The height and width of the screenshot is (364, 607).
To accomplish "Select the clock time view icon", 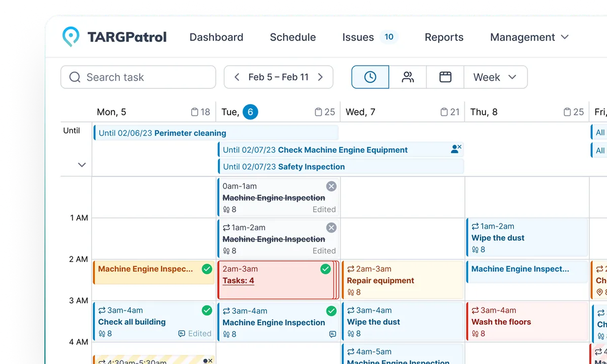I will coord(370,77).
